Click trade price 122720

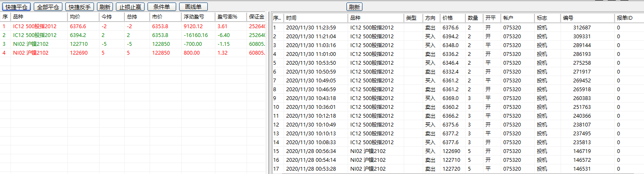coord(451,169)
